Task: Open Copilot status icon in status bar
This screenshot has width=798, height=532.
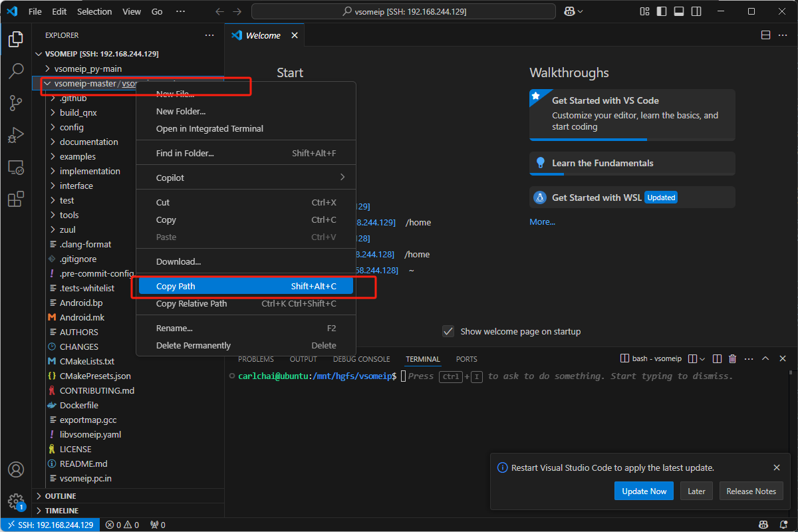Action: (x=764, y=525)
